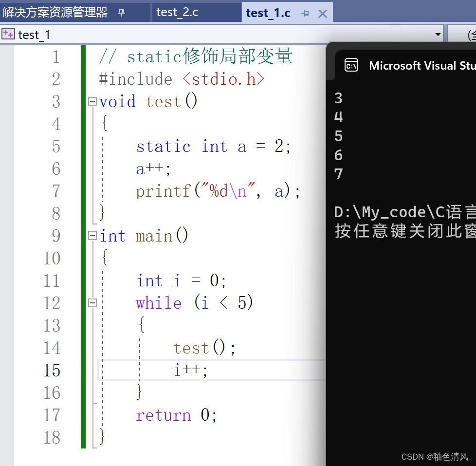Click line number 15 in the gutter
The height and width of the screenshot is (466, 476).
(x=52, y=370)
